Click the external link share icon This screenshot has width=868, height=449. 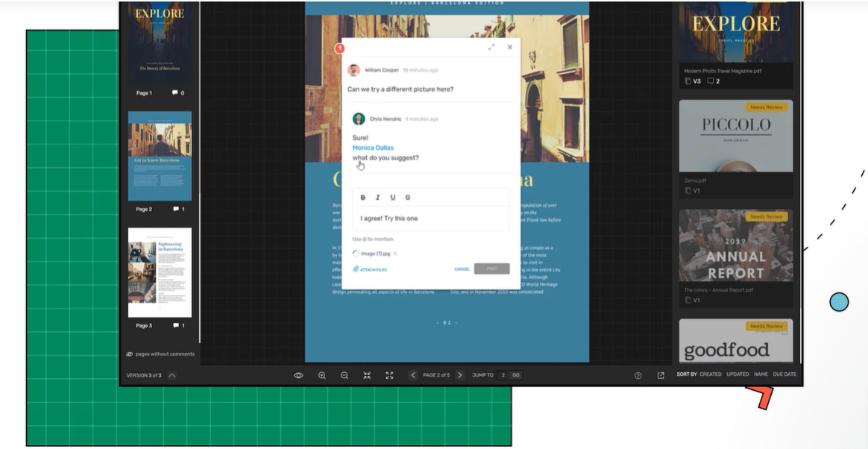tap(659, 375)
